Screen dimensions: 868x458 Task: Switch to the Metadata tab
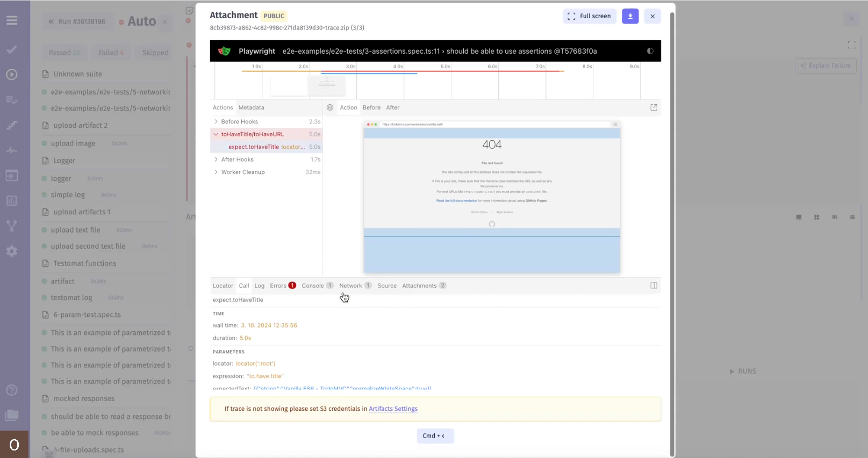(x=251, y=107)
